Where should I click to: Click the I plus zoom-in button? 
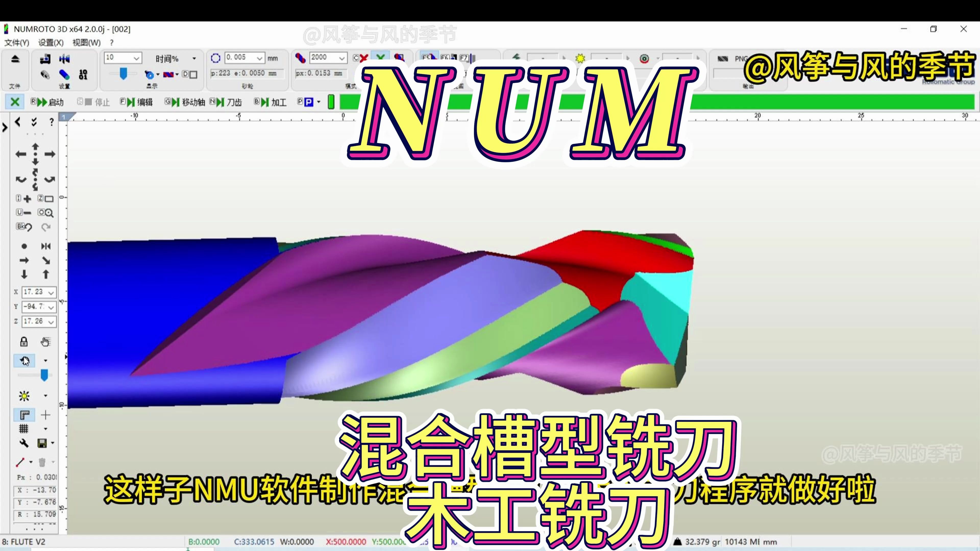click(23, 198)
